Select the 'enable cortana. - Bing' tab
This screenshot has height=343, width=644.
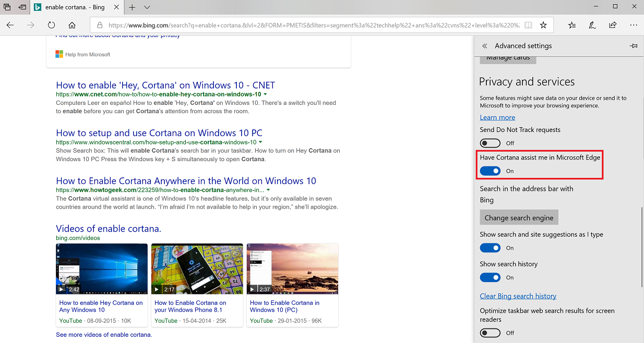point(76,7)
